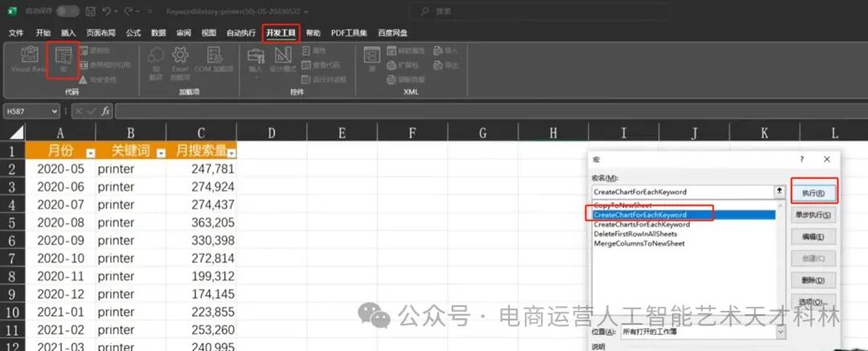Click the 单步执行(S) step button
Screen dimensions: 868x351
(x=813, y=214)
